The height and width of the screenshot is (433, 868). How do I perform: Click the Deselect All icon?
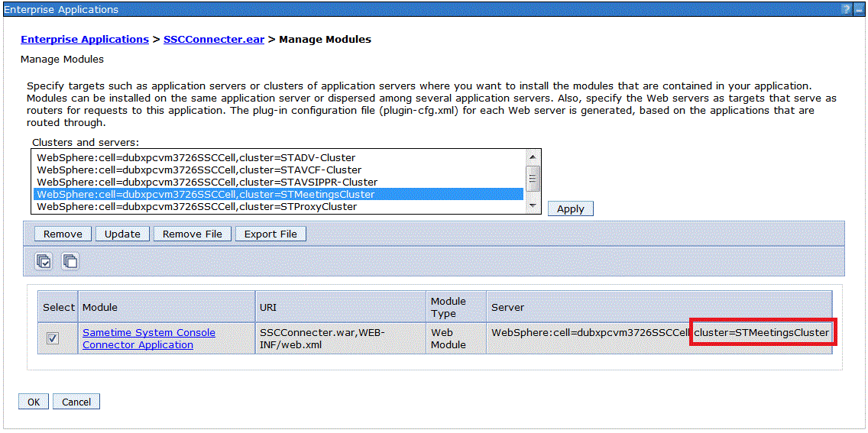click(70, 261)
